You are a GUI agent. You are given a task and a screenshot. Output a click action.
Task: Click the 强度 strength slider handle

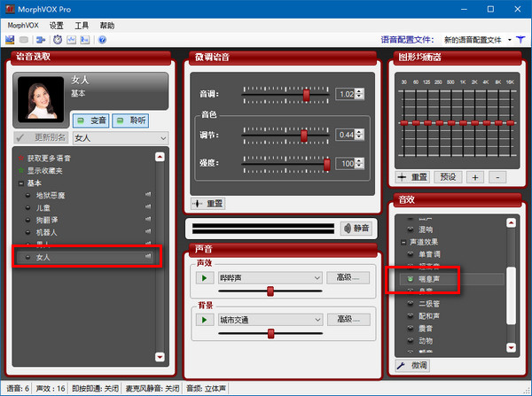(x=326, y=165)
